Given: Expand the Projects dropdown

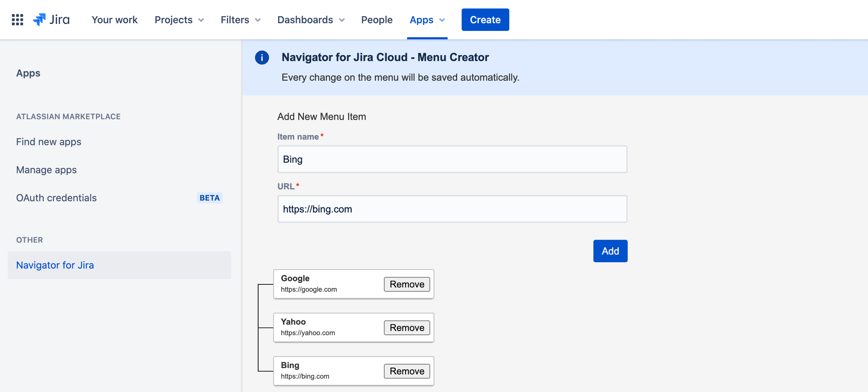Looking at the screenshot, I should [x=179, y=20].
